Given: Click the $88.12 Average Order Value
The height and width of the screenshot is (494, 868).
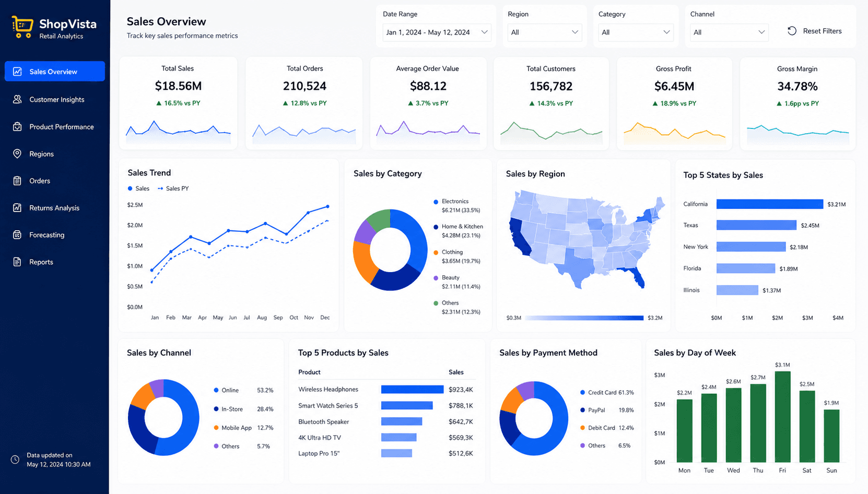Looking at the screenshot, I should tap(428, 86).
